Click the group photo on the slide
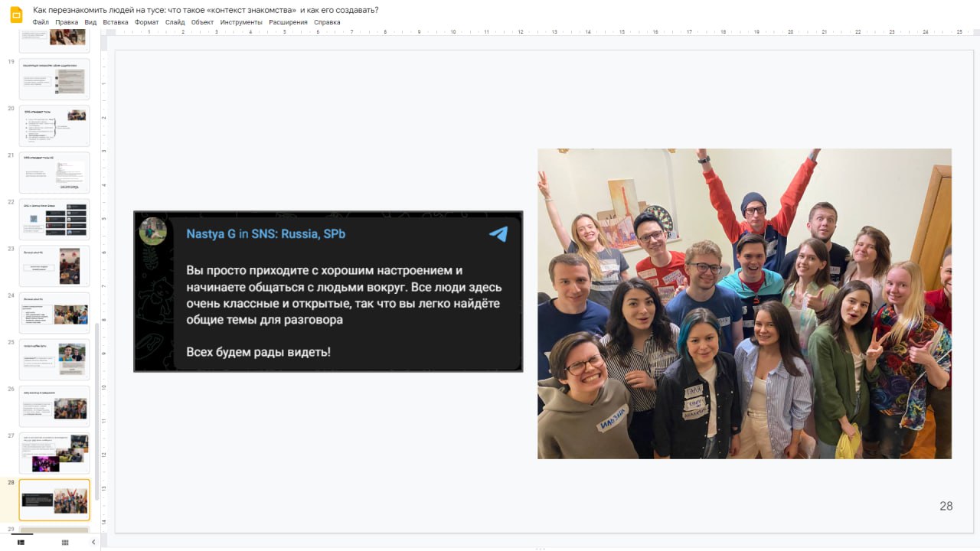The height and width of the screenshot is (551, 980). 744,304
